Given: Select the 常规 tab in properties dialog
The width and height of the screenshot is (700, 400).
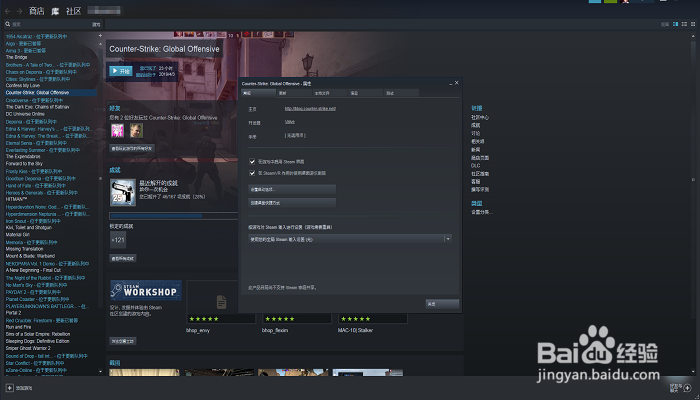Looking at the screenshot, I should pyautogui.click(x=258, y=93).
